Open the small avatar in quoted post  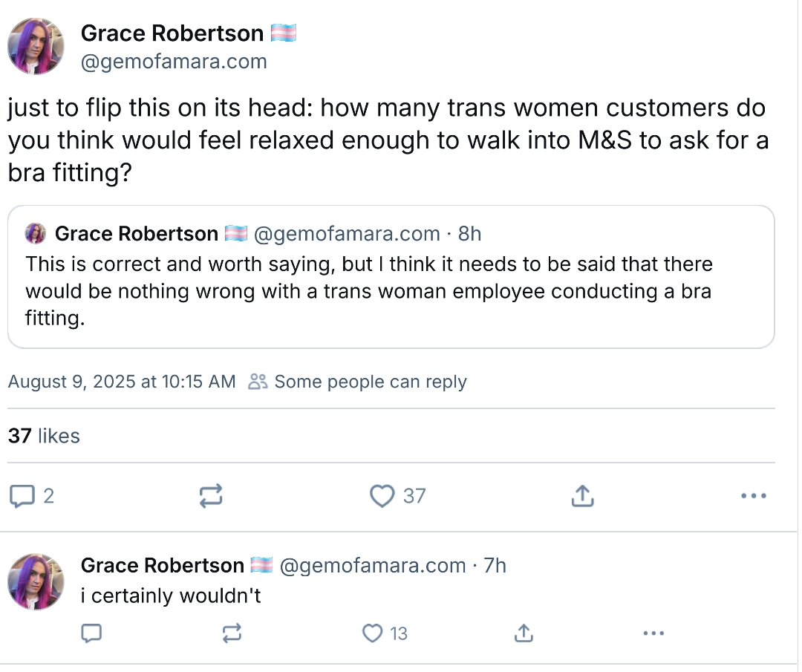coord(35,235)
